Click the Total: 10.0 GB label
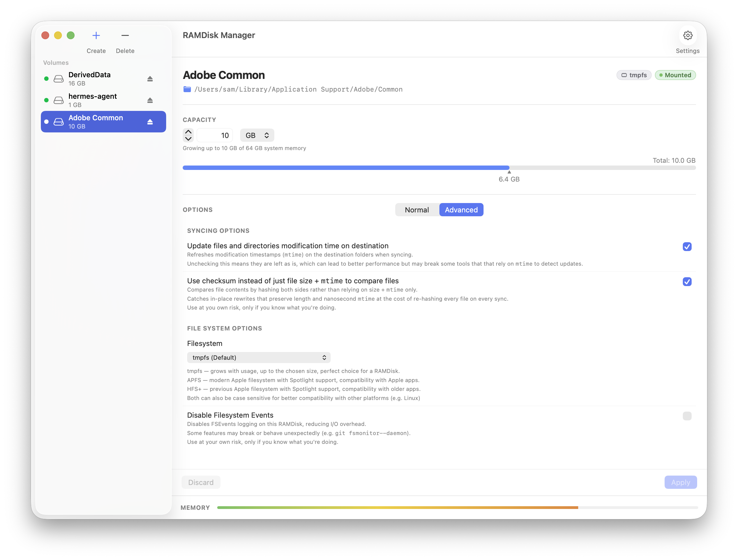Viewport: 738px width, 560px height. (674, 161)
